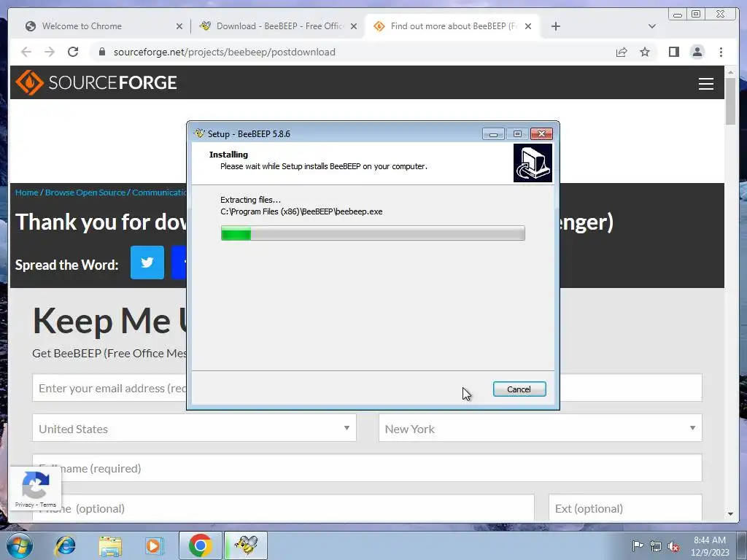This screenshot has height=560, width=747.
Task: Close the Download - BeeBEEP tab
Action: [354, 26]
